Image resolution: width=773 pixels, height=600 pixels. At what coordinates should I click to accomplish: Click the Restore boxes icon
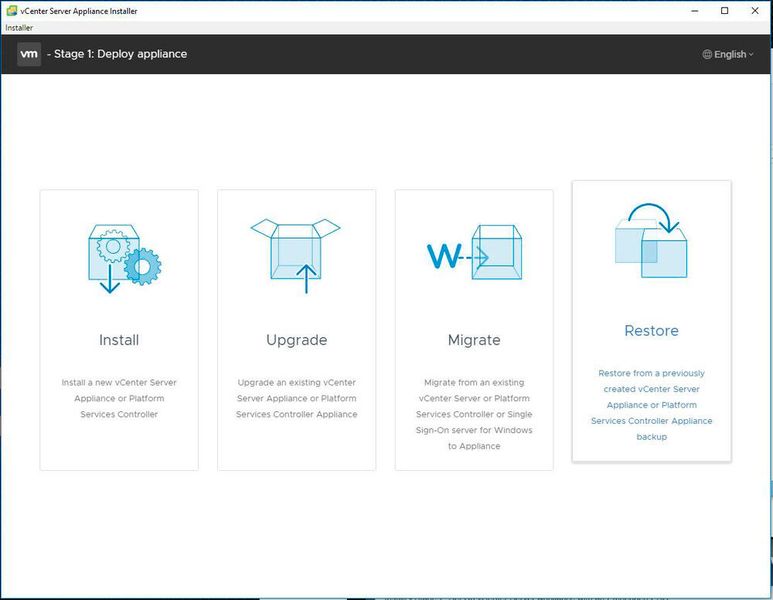651,241
